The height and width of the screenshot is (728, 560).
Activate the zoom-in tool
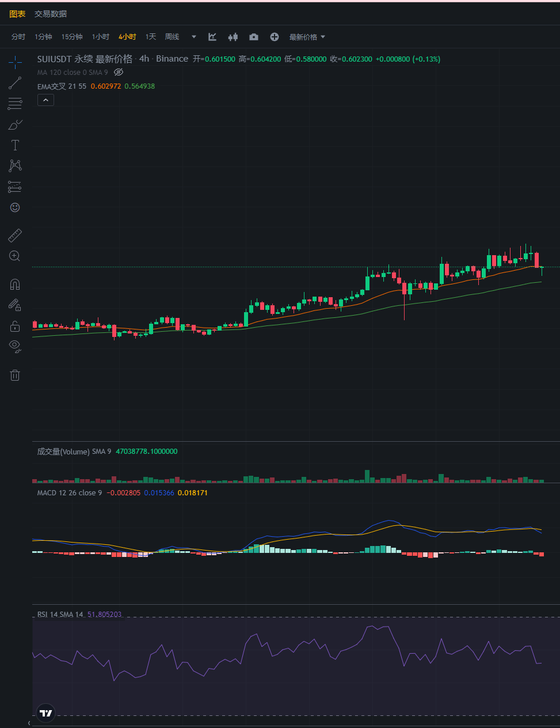pyautogui.click(x=14, y=256)
